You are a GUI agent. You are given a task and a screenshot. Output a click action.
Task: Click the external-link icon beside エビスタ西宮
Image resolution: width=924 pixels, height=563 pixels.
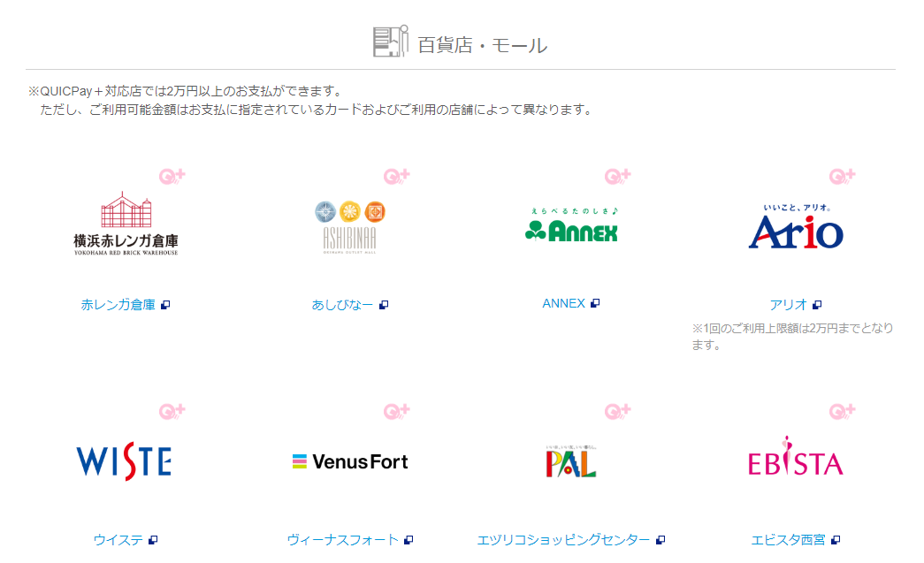[x=836, y=540]
